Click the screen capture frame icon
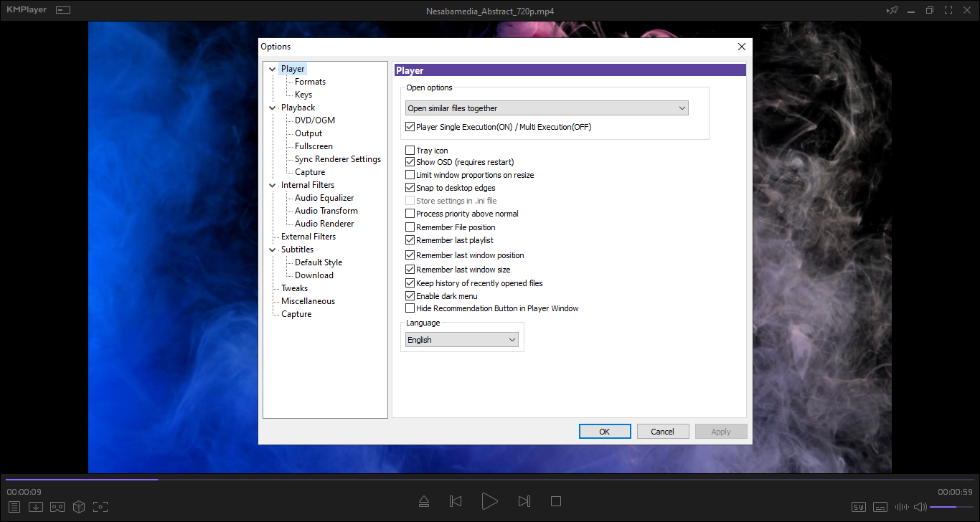The width and height of the screenshot is (980, 522). coord(100,507)
